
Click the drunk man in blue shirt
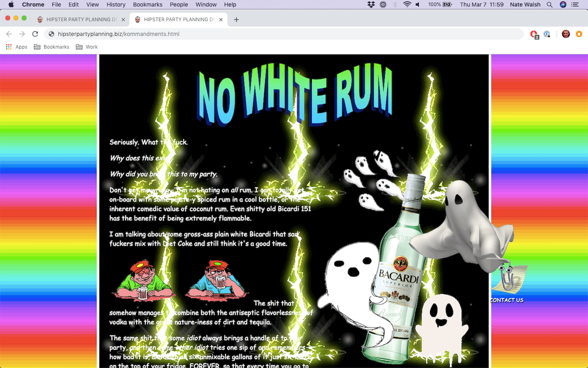pos(217,281)
